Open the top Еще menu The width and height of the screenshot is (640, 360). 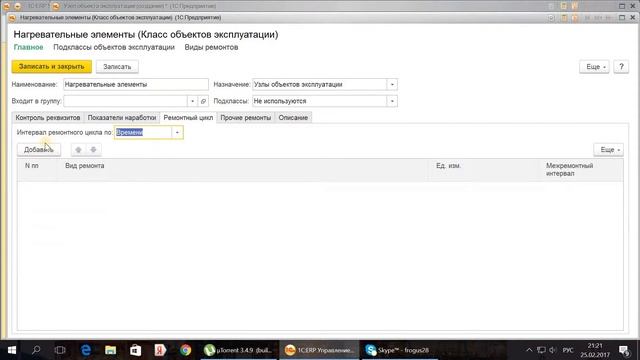[594, 67]
